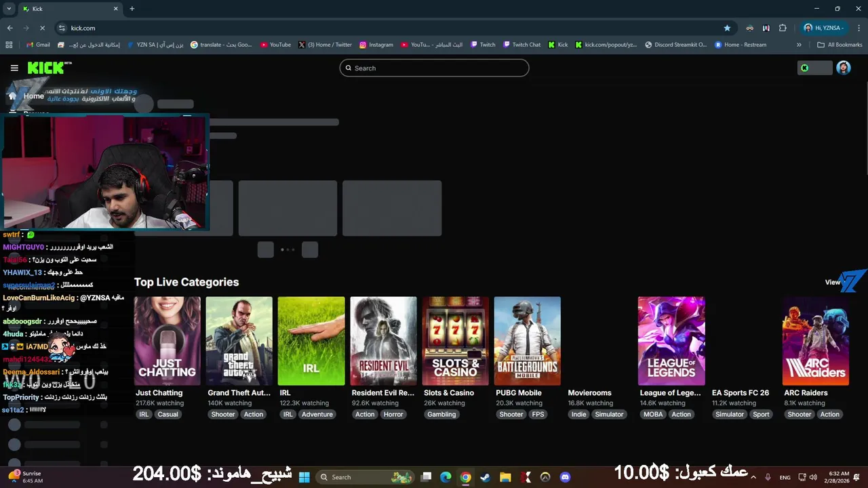Open Steam from taskbar

[485, 477]
